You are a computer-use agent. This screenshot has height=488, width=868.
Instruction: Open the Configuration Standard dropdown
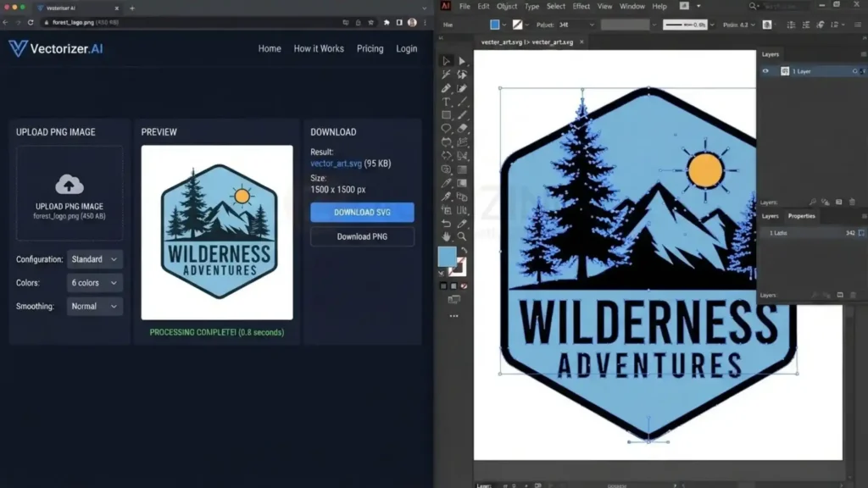coord(95,259)
